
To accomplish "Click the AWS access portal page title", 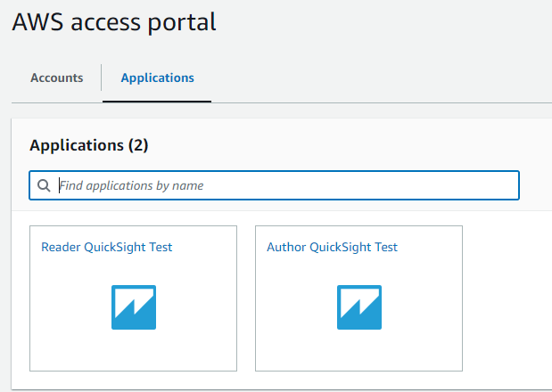I will click(114, 22).
